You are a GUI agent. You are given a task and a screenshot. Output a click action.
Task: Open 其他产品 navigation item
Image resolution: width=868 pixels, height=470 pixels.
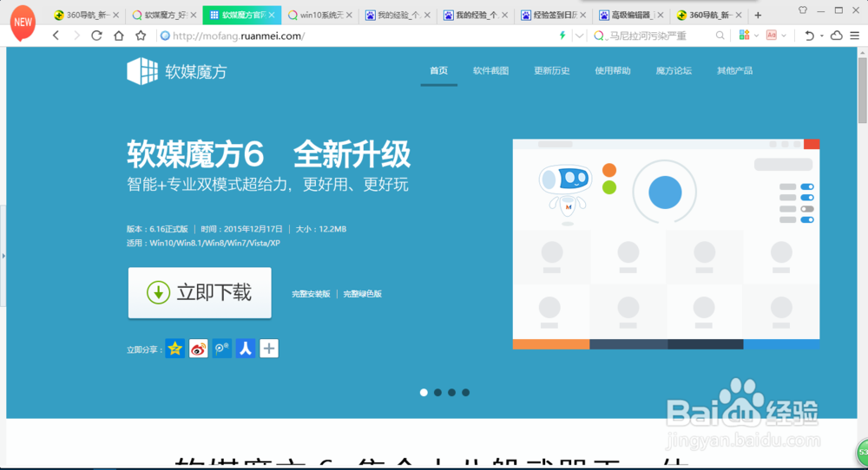tap(734, 70)
